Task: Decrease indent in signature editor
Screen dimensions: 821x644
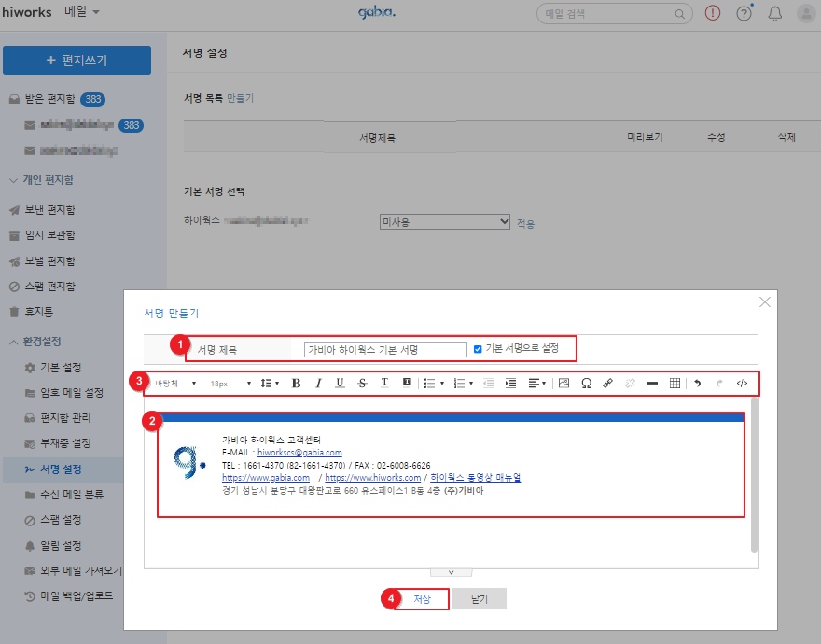Action: coord(488,383)
